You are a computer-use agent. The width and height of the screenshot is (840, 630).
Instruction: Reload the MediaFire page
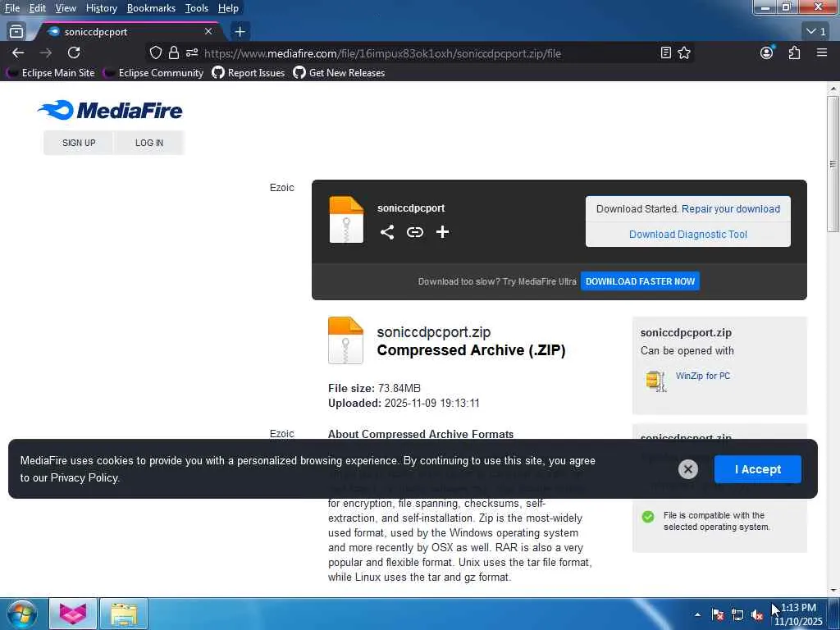pyautogui.click(x=74, y=52)
